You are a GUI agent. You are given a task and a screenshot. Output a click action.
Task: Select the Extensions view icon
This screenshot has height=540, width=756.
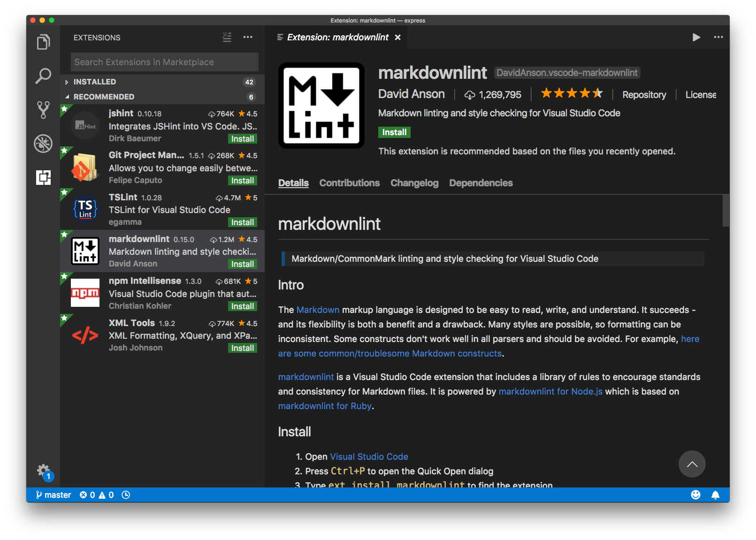point(43,177)
